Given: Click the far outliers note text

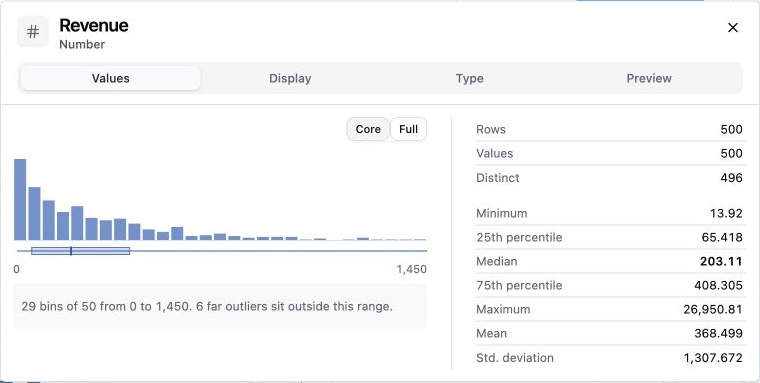Looking at the screenshot, I should [207, 306].
